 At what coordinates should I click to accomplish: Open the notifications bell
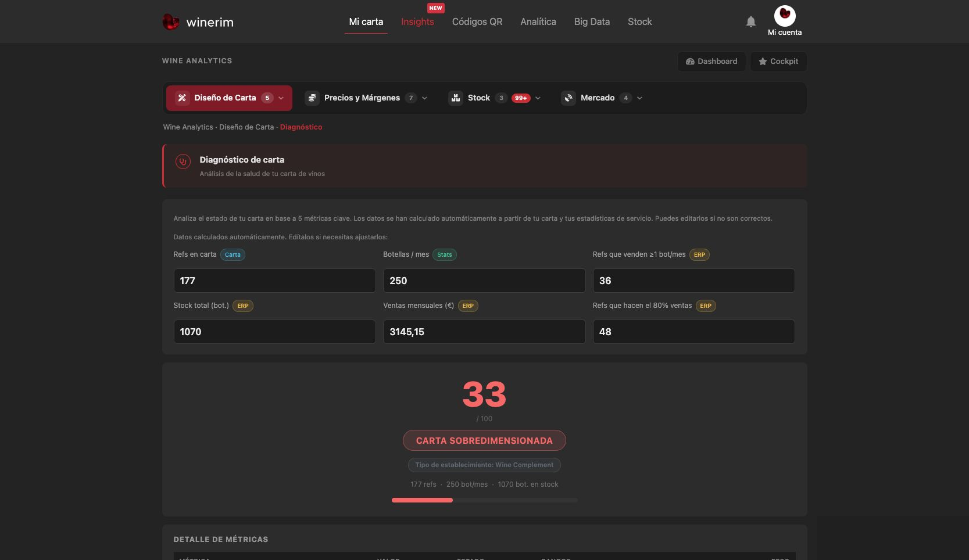coord(751,21)
